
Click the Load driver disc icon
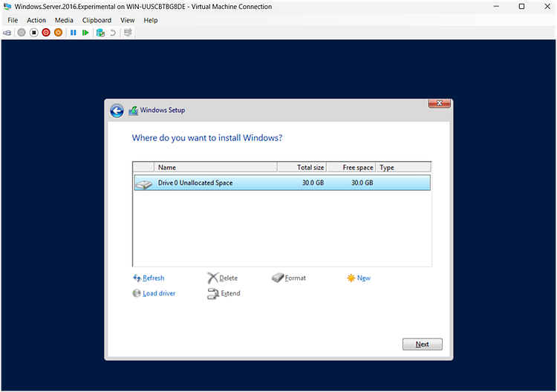pos(137,293)
